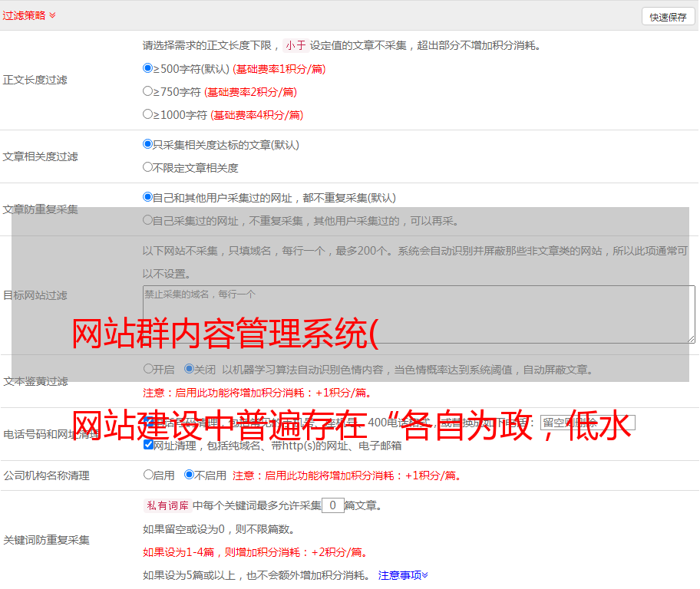Collapse the 过滤策略 section header

29,15
